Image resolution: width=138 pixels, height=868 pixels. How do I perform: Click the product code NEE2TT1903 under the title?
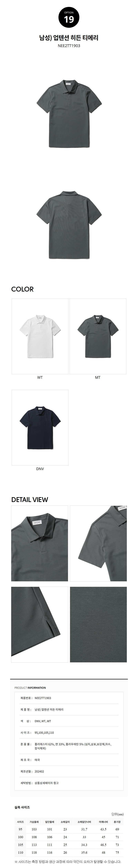point(69,46)
